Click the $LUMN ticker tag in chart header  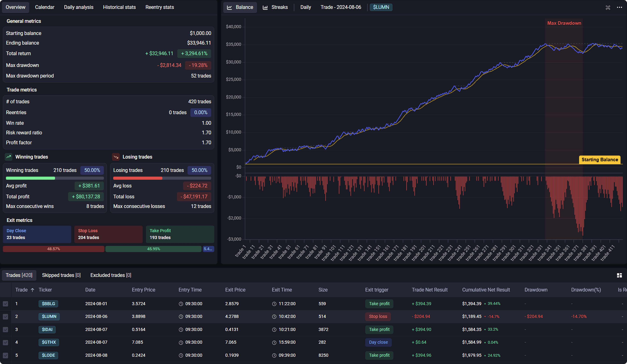[381, 7]
